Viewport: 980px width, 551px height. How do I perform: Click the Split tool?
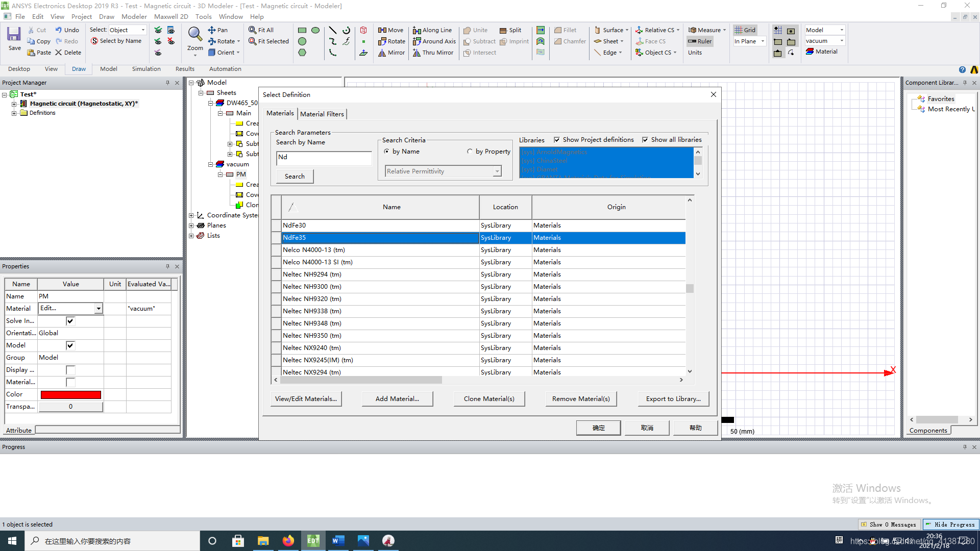point(510,30)
